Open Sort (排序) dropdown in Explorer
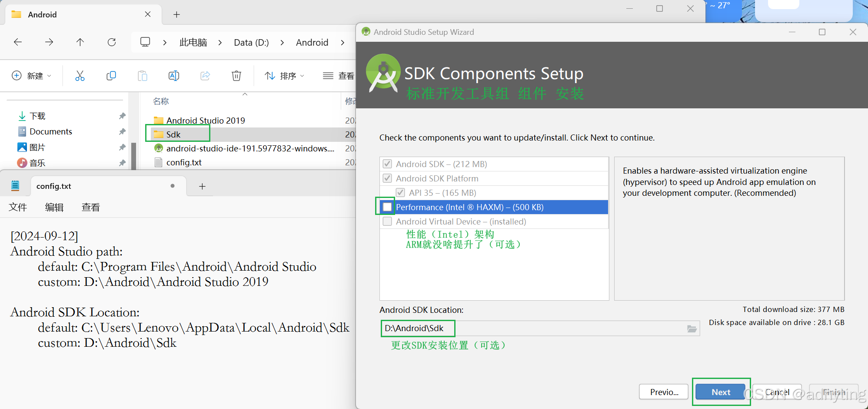The width and height of the screenshot is (868, 409). (x=285, y=76)
